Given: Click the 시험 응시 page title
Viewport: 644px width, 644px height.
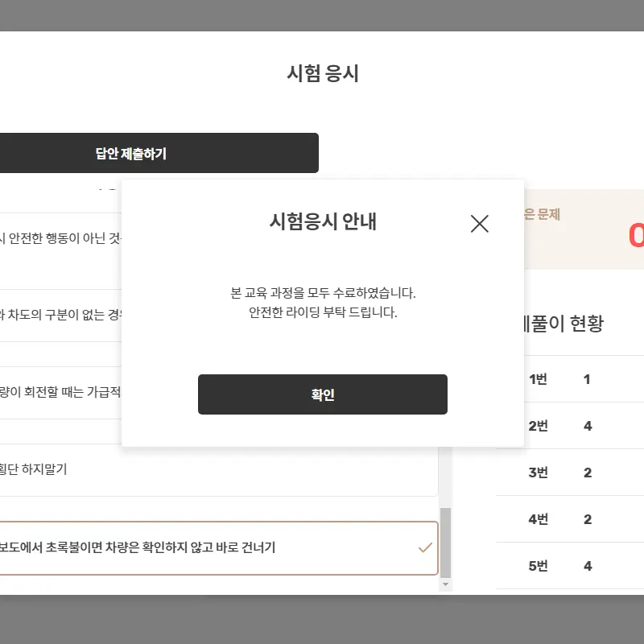Looking at the screenshot, I should point(324,72).
